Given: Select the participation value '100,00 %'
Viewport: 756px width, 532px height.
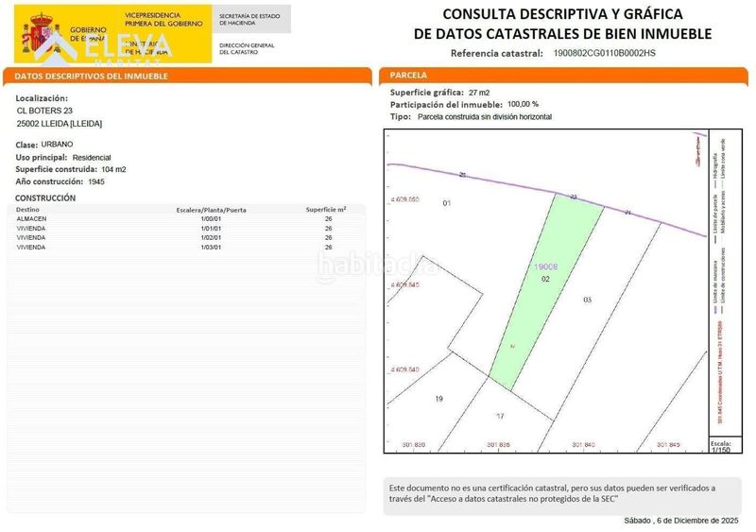Looking at the screenshot, I should click(524, 104).
